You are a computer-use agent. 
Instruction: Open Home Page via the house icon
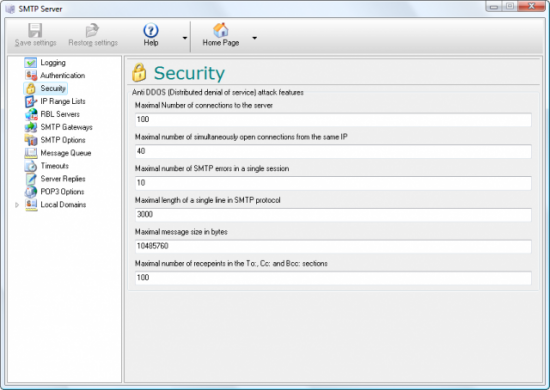(x=221, y=30)
